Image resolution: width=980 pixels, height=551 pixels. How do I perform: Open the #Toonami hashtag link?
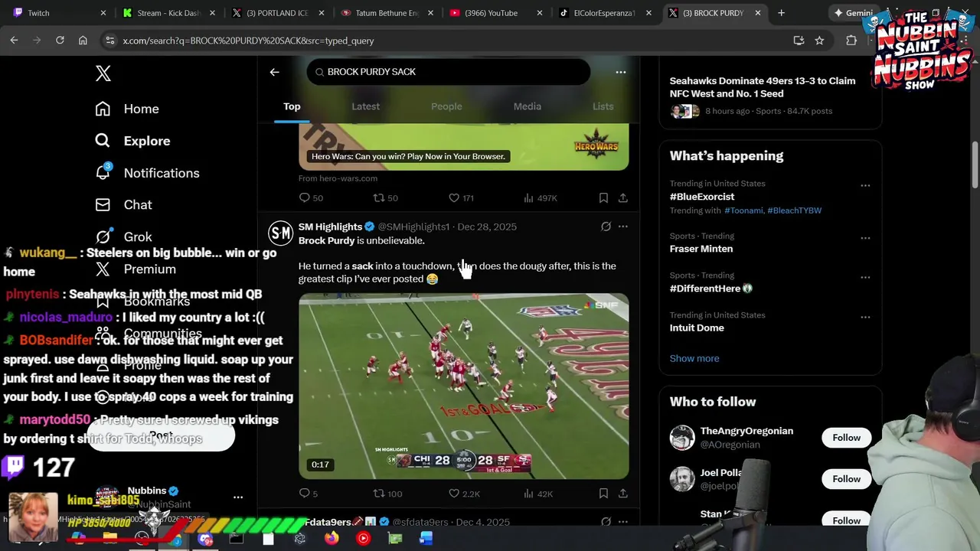pos(743,210)
